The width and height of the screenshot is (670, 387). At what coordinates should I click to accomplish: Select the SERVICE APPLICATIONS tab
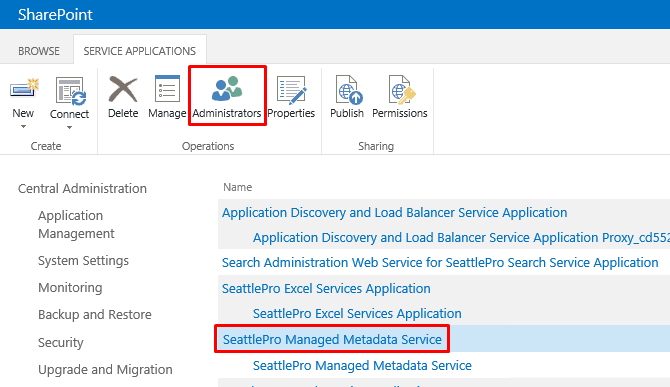(140, 51)
